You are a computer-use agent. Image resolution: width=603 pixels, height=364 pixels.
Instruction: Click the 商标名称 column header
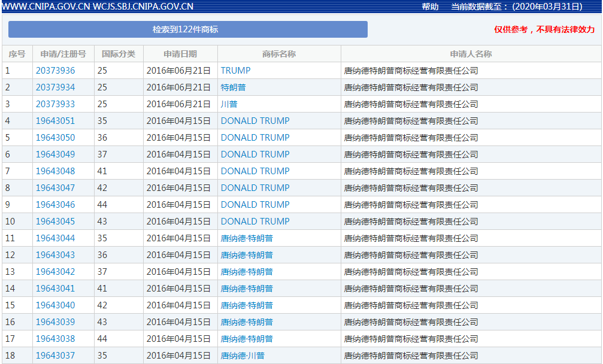pyautogui.click(x=279, y=54)
